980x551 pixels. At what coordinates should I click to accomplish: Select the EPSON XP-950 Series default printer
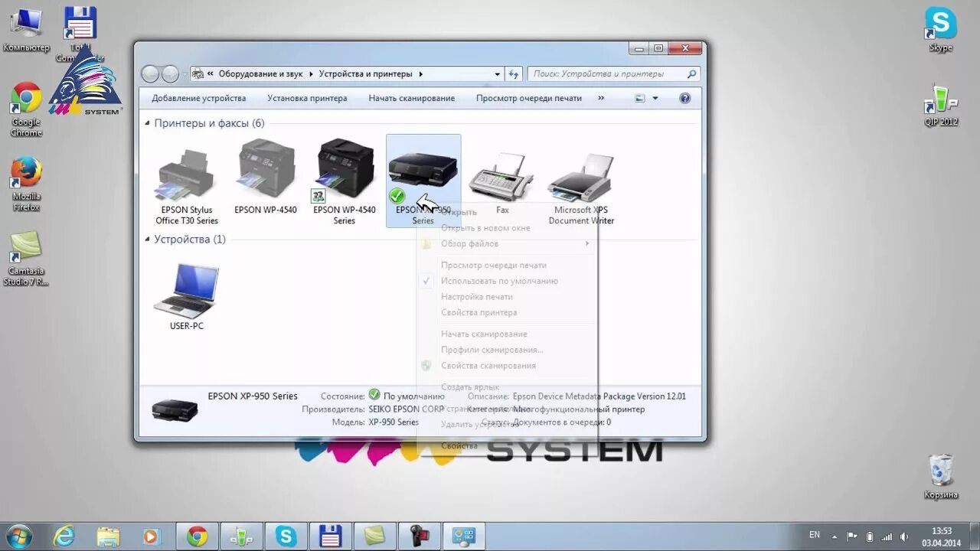pos(423,181)
